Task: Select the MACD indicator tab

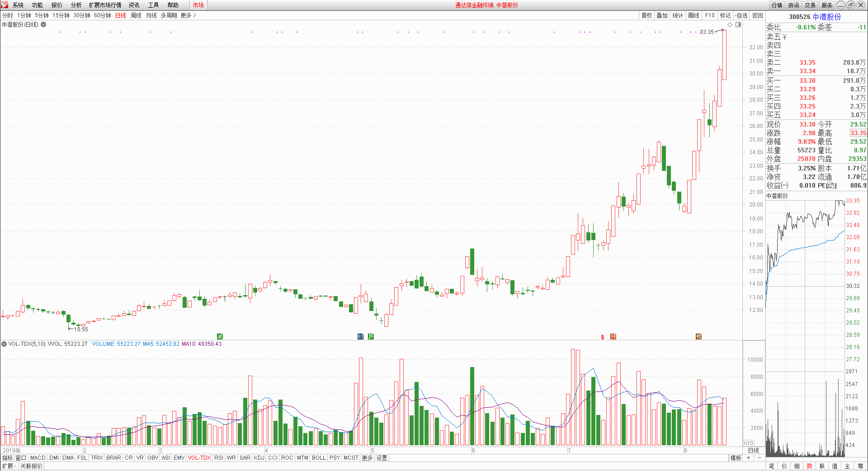Action: pyautogui.click(x=38, y=458)
